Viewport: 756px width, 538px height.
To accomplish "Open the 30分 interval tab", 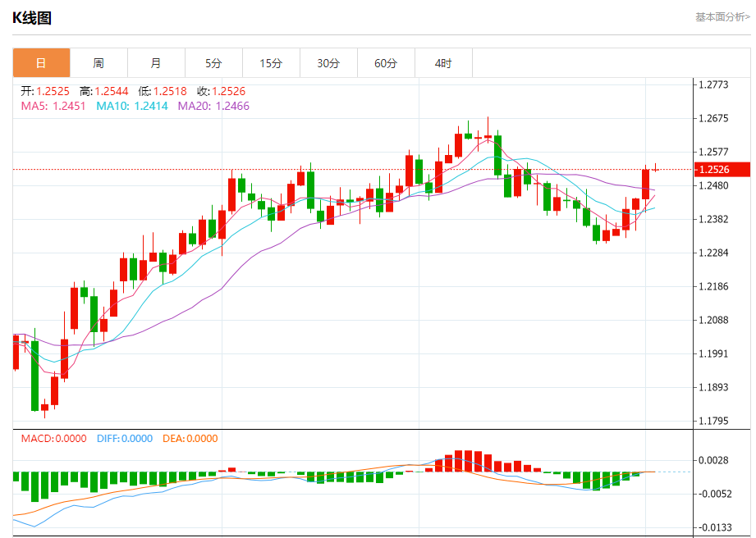I will (x=328, y=63).
